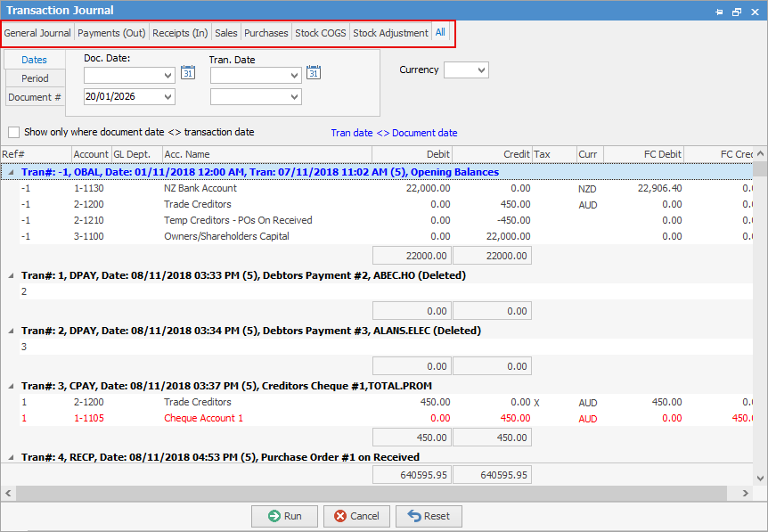Select the Document # filter tab
Image resolution: width=768 pixels, height=532 pixels.
point(36,97)
